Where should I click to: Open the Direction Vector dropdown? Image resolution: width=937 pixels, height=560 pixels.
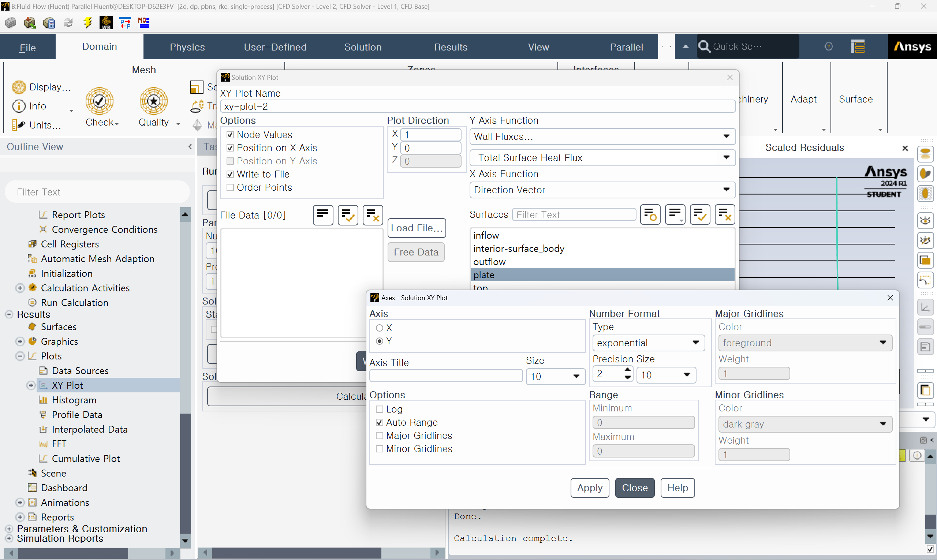[602, 190]
